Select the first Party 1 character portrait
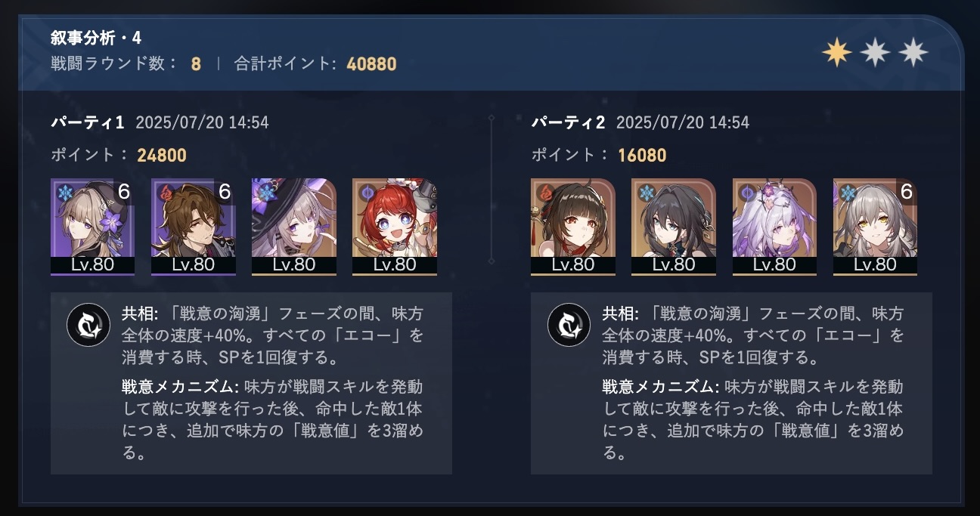Image resolution: width=980 pixels, height=516 pixels. [x=92, y=227]
